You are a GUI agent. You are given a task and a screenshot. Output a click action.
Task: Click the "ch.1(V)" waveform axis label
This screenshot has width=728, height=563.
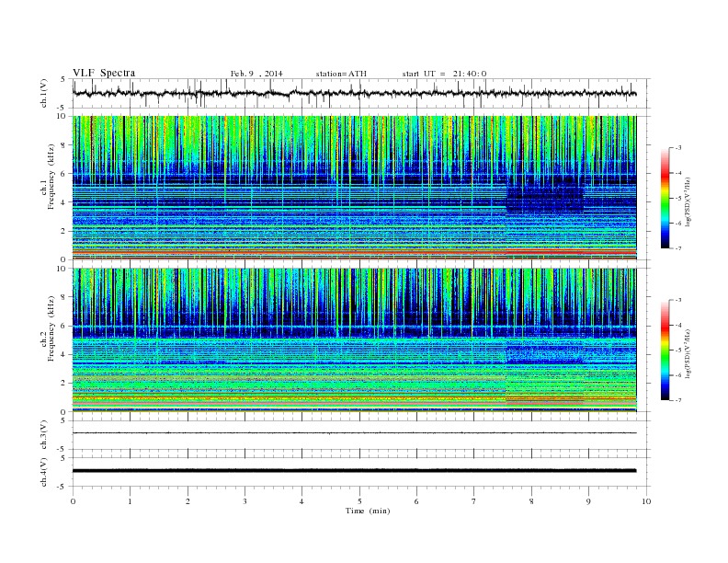pos(43,93)
